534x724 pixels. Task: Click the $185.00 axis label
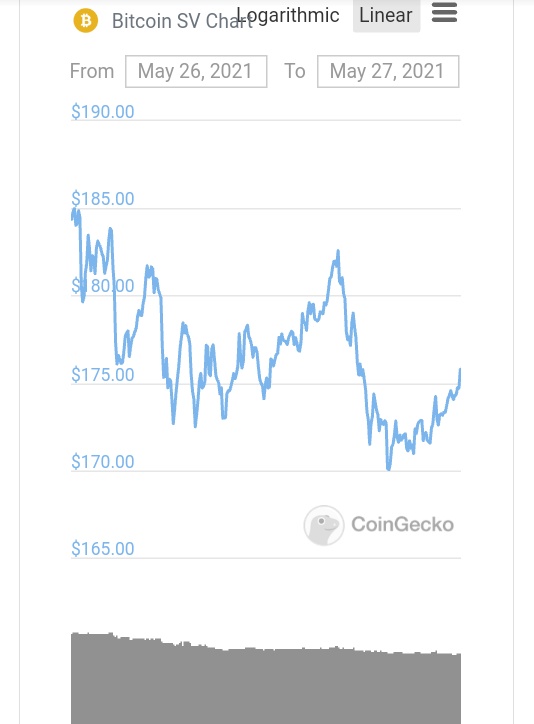point(102,199)
